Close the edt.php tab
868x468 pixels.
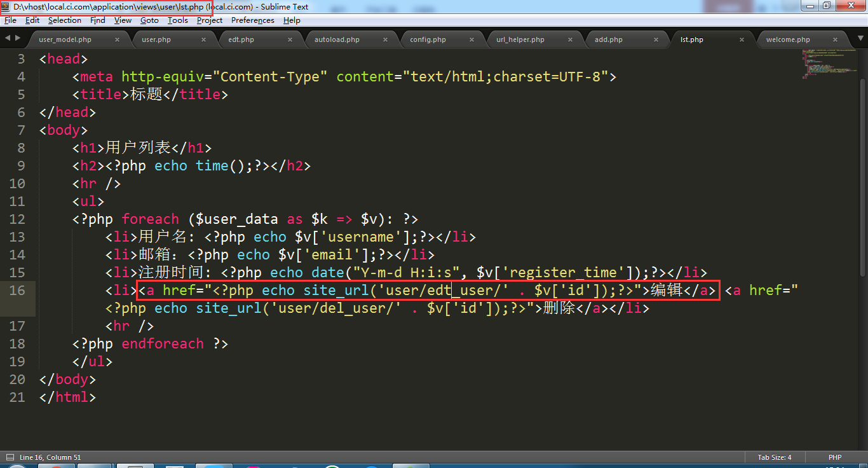point(290,39)
